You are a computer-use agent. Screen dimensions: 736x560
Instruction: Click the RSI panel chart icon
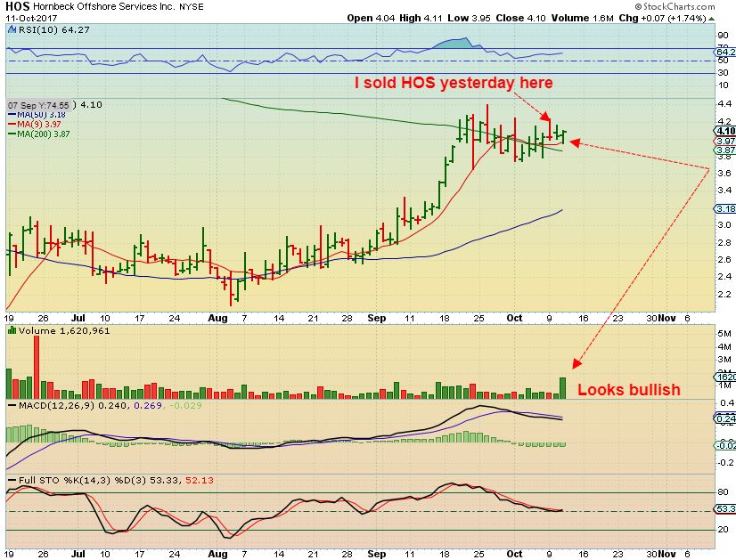coord(12,29)
